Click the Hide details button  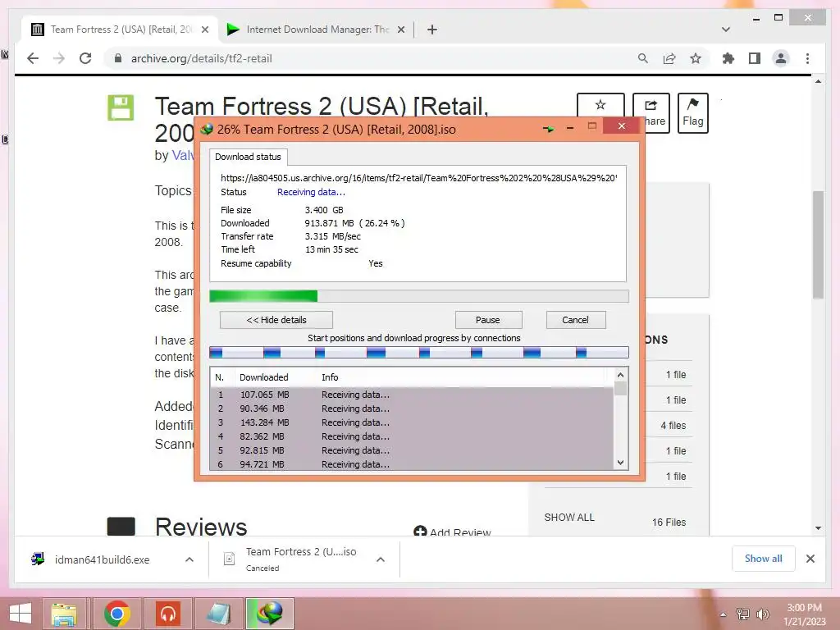click(276, 320)
